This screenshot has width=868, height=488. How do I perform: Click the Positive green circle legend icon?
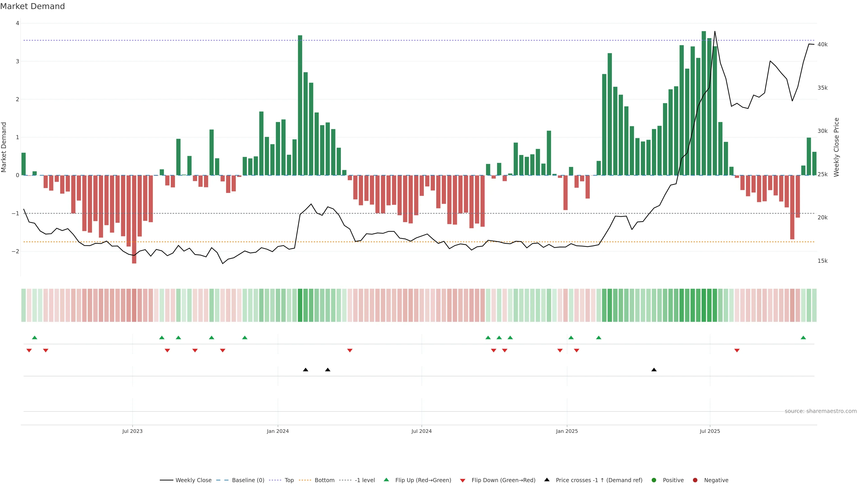pyautogui.click(x=654, y=480)
